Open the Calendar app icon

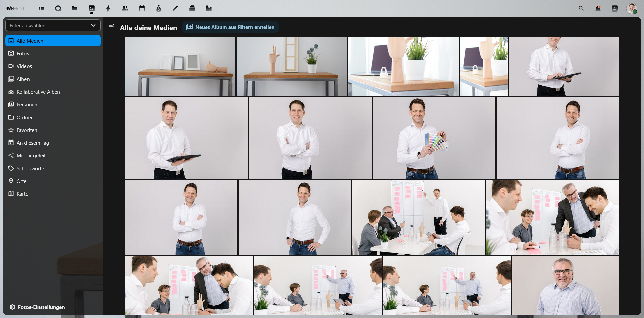(142, 8)
